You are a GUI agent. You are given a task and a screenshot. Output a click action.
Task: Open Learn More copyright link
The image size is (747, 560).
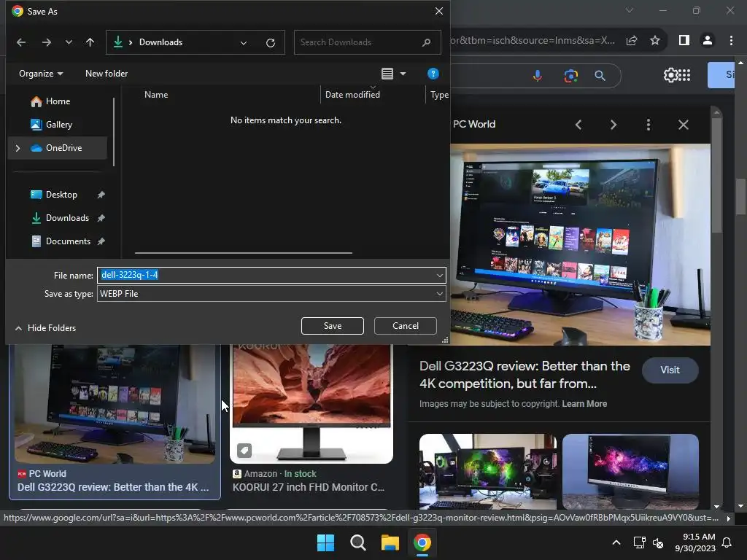tap(584, 404)
